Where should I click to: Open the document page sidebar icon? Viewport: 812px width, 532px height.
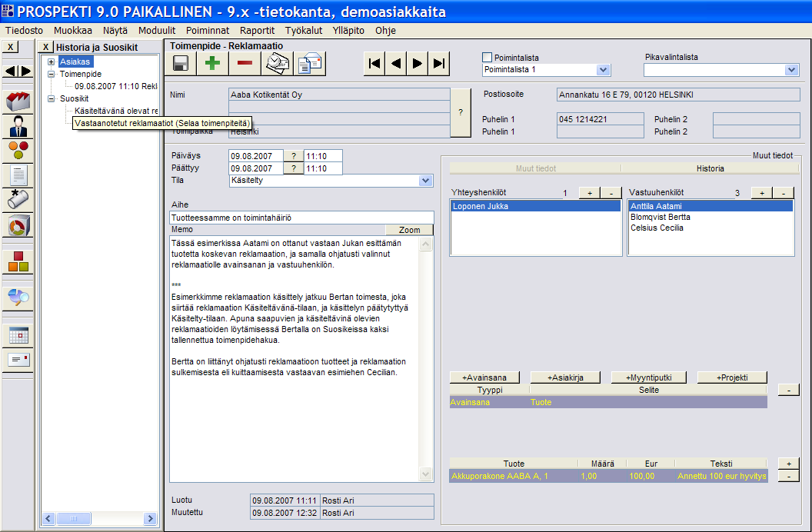(18, 175)
